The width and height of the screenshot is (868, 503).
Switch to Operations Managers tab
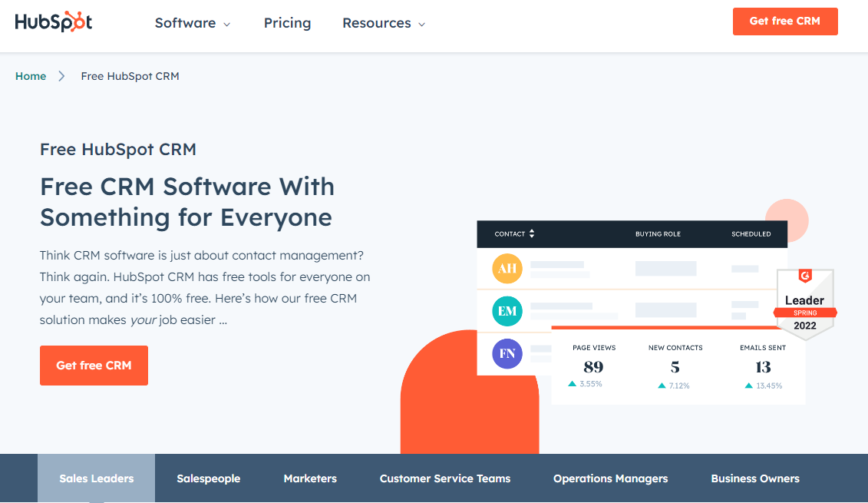611,478
